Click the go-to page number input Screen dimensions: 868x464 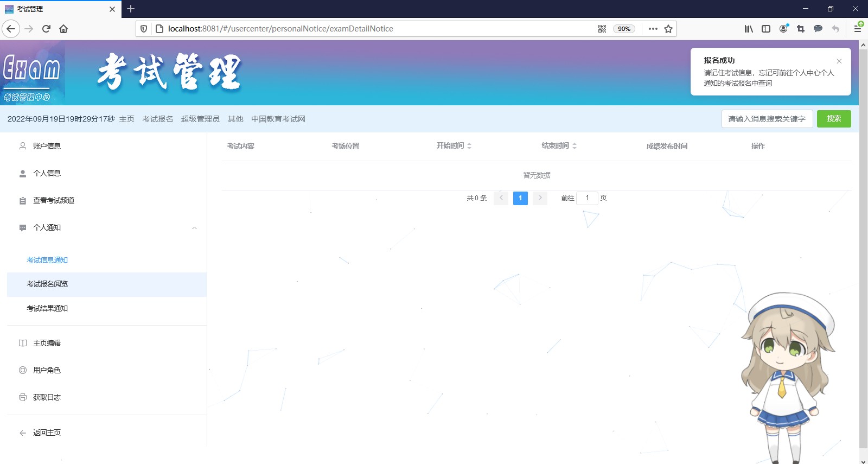tap(587, 198)
